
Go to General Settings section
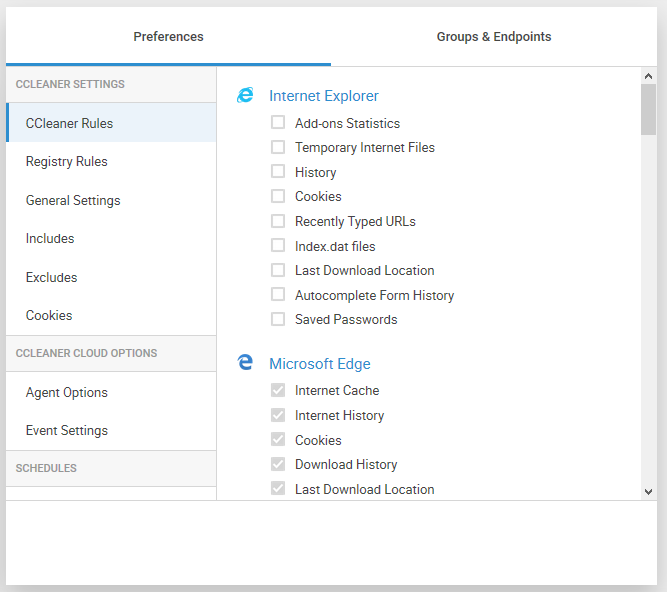click(73, 200)
